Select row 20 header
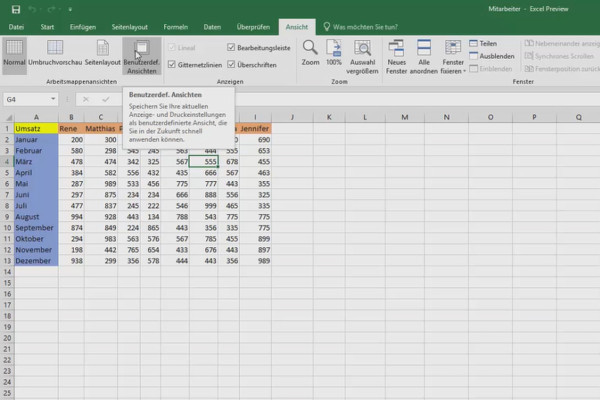The width and height of the screenshot is (600, 400). pos(7,338)
